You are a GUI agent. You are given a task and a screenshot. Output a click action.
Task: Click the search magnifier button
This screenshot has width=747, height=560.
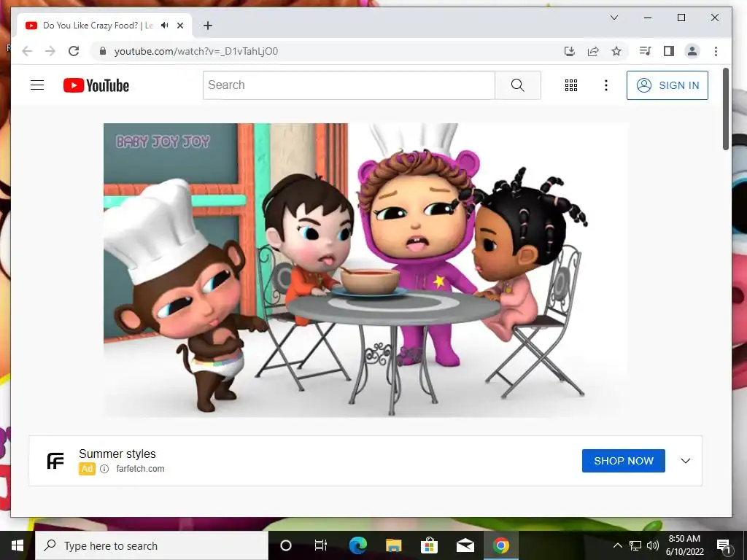click(x=518, y=85)
